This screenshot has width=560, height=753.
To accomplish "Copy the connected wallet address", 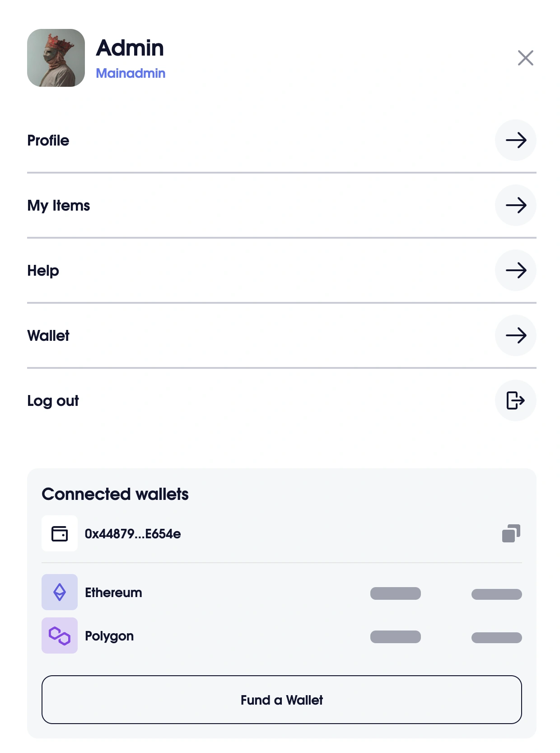I will click(511, 533).
